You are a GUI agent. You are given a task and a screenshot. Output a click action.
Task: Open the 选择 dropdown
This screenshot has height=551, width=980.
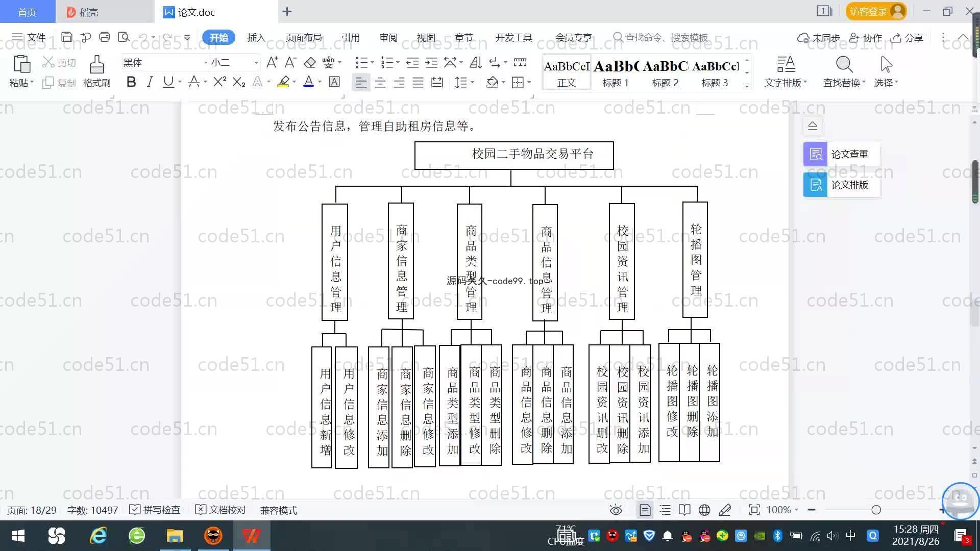[x=886, y=83]
